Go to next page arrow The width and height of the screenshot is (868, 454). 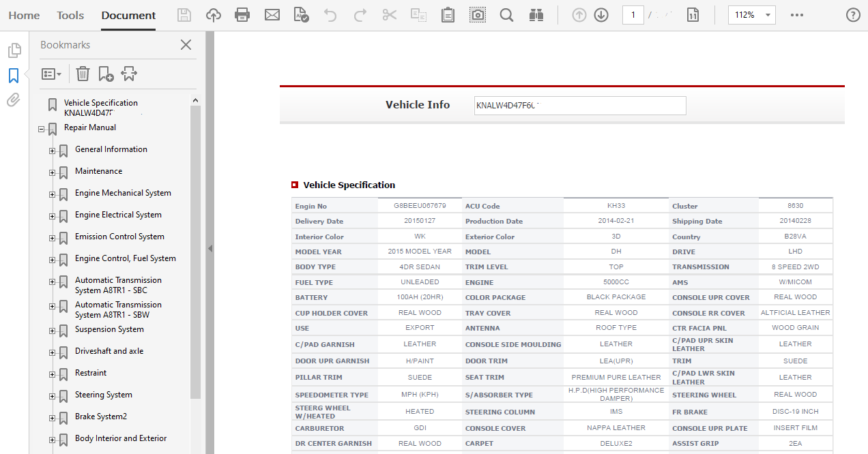pyautogui.click(x=601, y=15)
